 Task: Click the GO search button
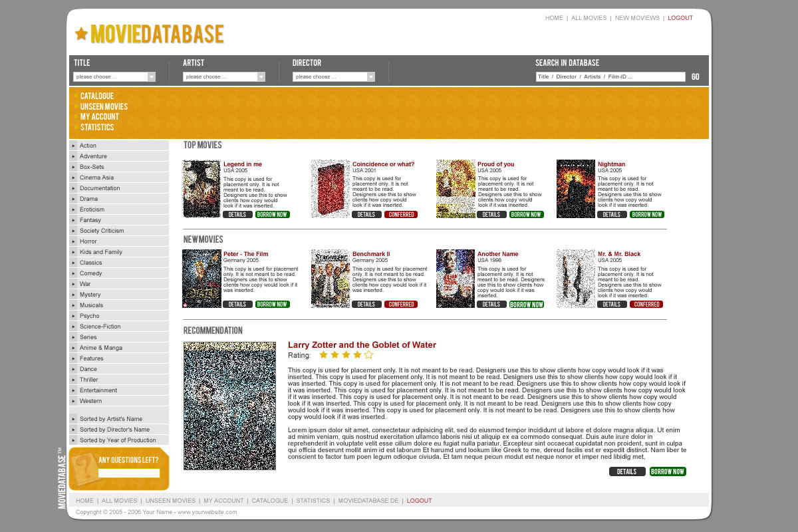(696, 76)
